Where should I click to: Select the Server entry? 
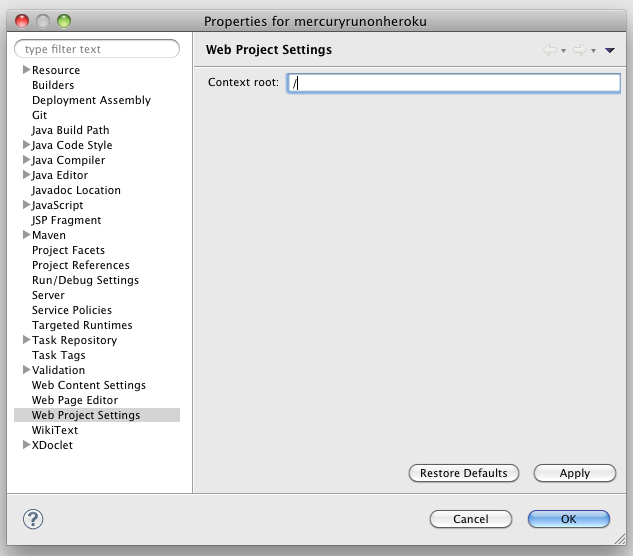[x=48, y=295]
